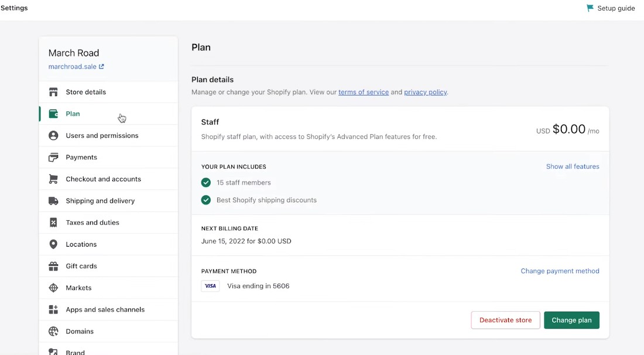
Task: Open the Brand settings item
Action: tap(108, 349)
